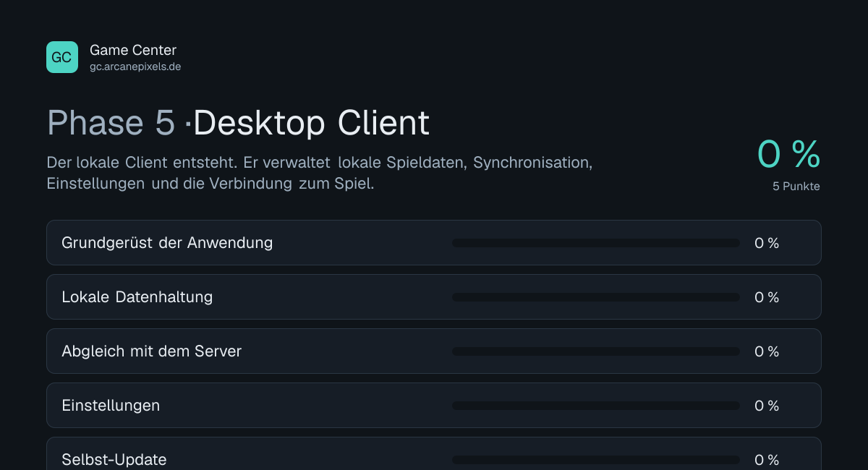Click the Phase 5 Desktop Client heading
This screenshot has width=868, height=470.
tap(238, 123)
